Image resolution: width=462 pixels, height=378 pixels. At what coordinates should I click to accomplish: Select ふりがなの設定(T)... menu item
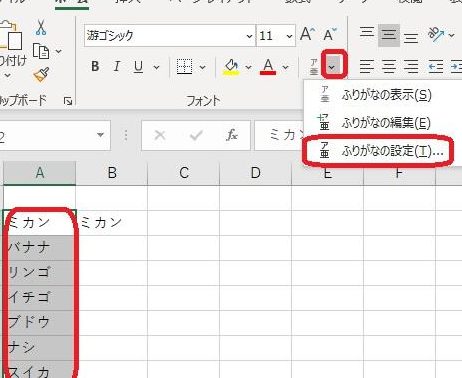pos(383,151)
